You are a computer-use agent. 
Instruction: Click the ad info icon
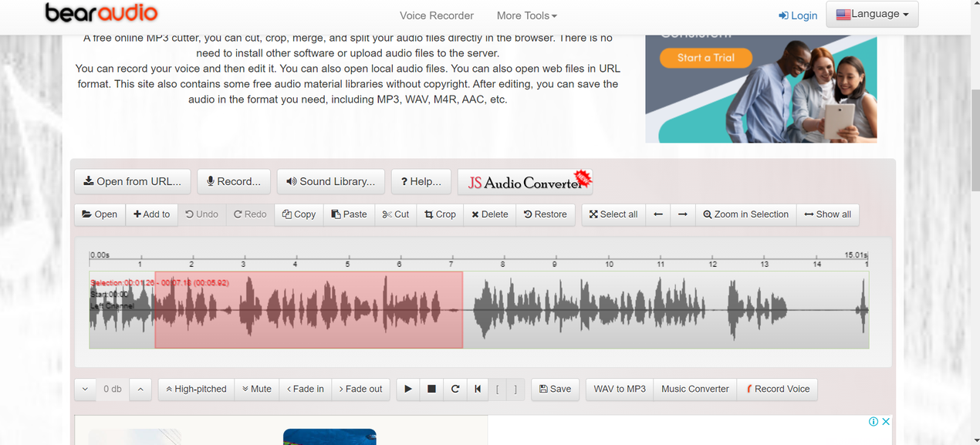coord(874,421)
